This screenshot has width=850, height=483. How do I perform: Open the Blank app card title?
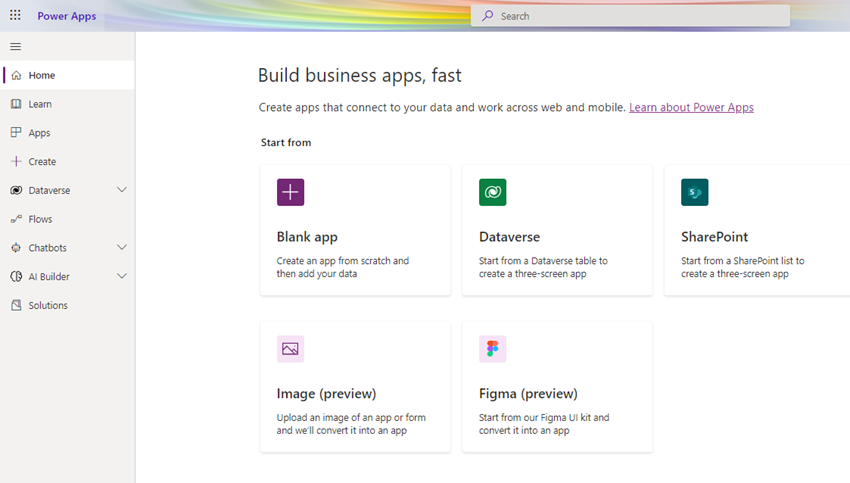tap(307, 237)
